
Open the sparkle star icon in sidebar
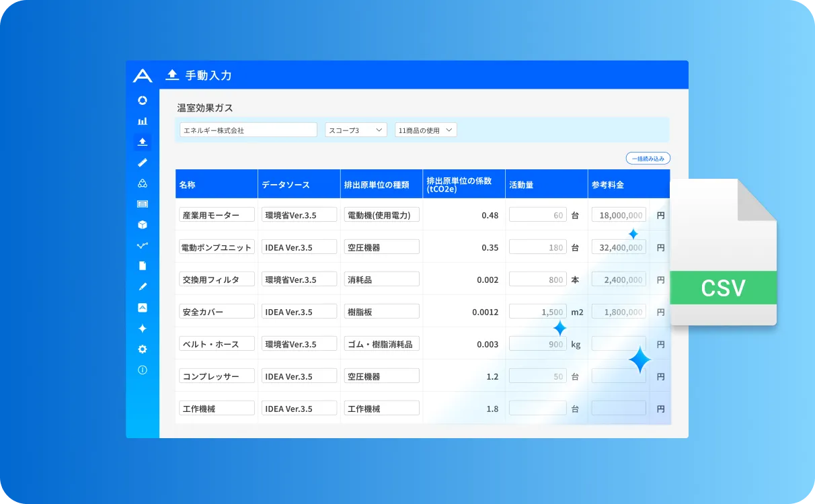pyautogui.click(x=142, y=329)
